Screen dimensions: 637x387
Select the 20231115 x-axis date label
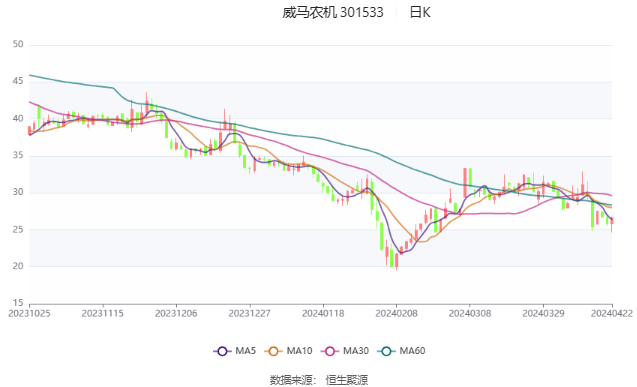pos(102,313)
